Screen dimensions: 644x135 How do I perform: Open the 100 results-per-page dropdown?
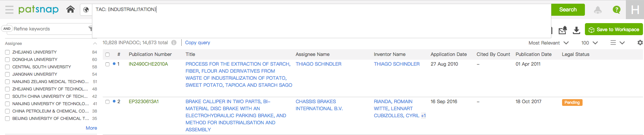(589, 43)
